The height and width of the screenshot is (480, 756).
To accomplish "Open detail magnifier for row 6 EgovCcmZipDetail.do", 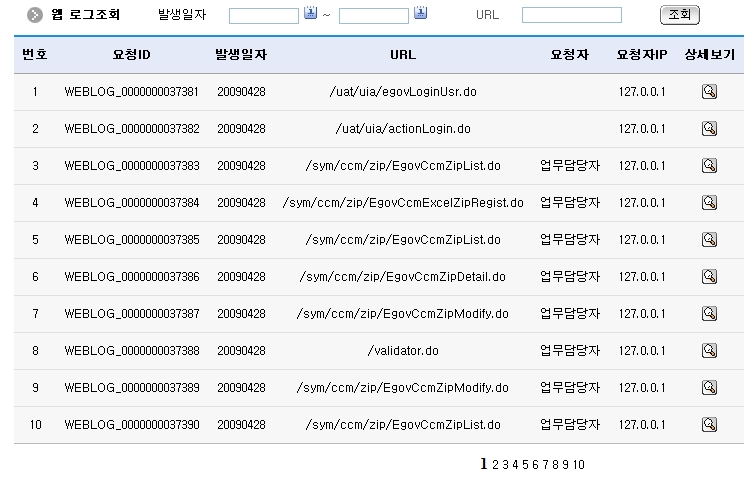I will (x=709, y=277).
